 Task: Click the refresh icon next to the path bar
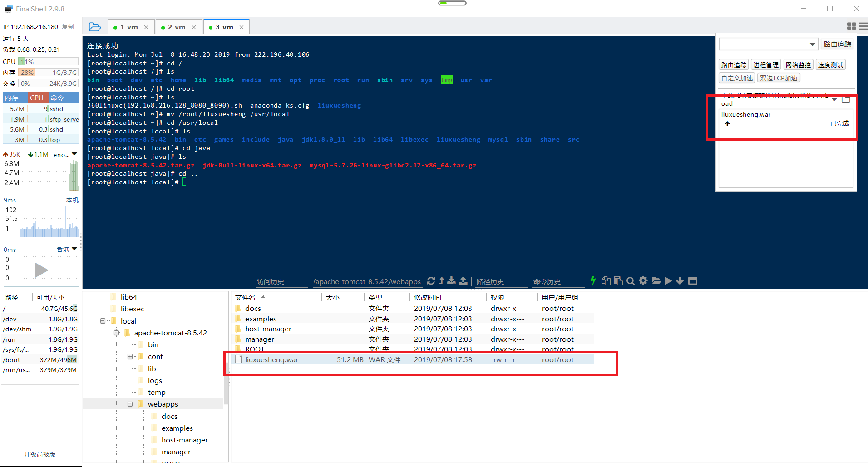click(x=431, y=280)
